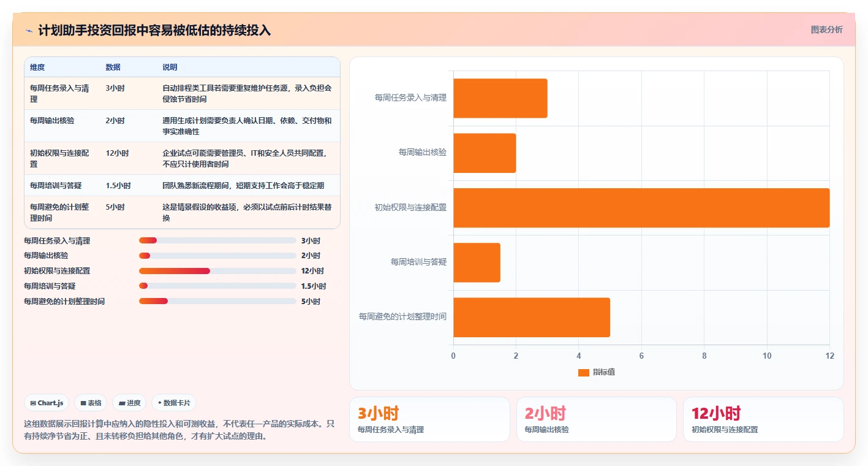Click the 12小时 value beside the progress bar
868x466 pixels.
pyautogui.click(x=312, y=271)
